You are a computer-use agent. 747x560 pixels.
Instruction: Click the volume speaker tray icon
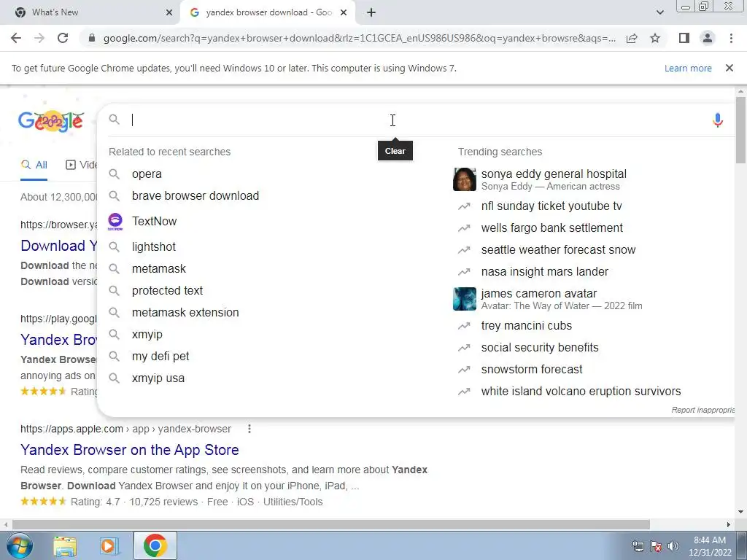click(x=673, y=546)
